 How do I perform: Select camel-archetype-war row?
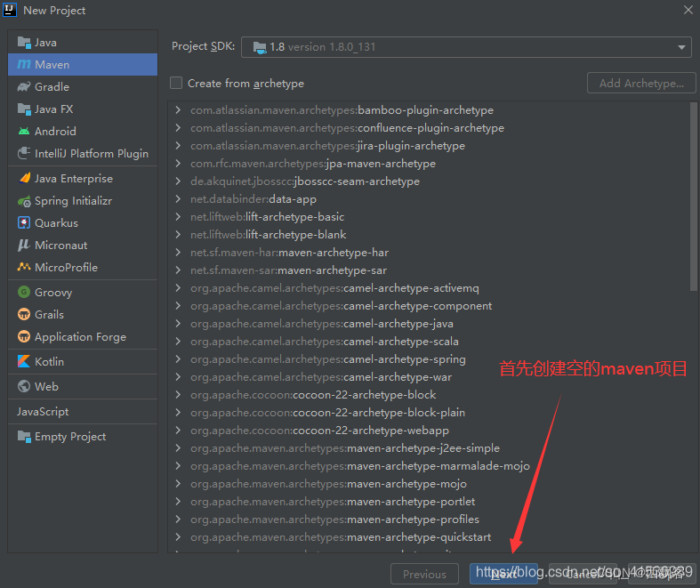[x=429, y=377]
